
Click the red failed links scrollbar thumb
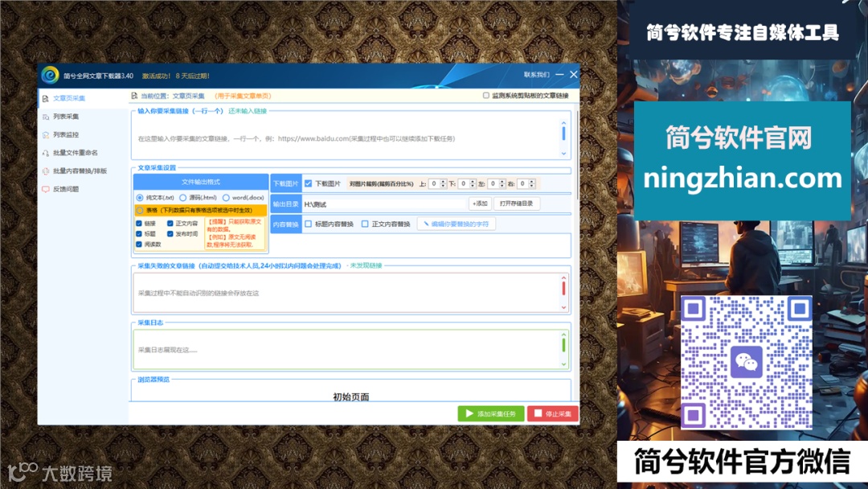(x=563, y=289)
